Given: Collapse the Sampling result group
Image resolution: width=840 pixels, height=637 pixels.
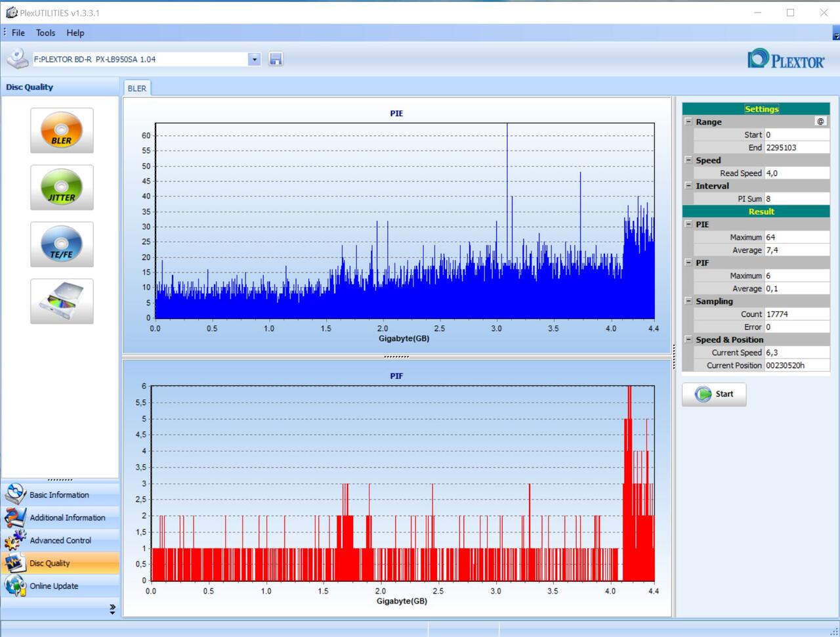Looking at the screenshot, I should coord(688,301).
